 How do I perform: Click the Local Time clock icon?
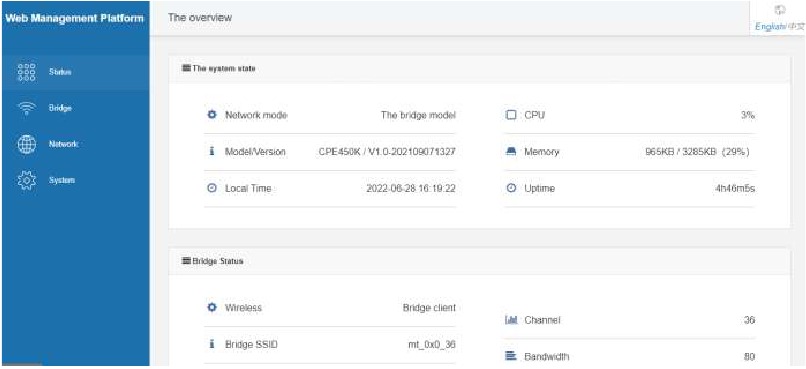211,188
